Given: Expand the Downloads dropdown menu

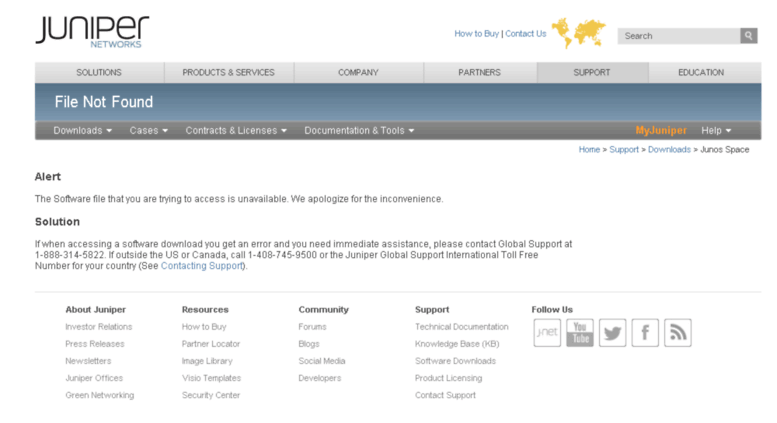Looking at the screenshot, I should click(x=83, y=130).
